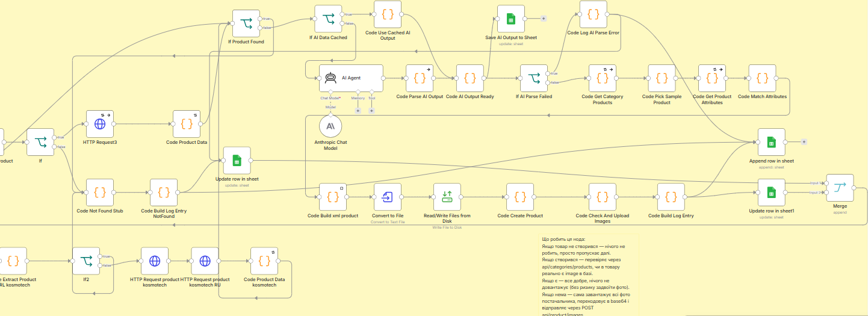The image size is (868, 316).
Task: Open the Anthropic Chat Model node
Action: pos(330,126)
